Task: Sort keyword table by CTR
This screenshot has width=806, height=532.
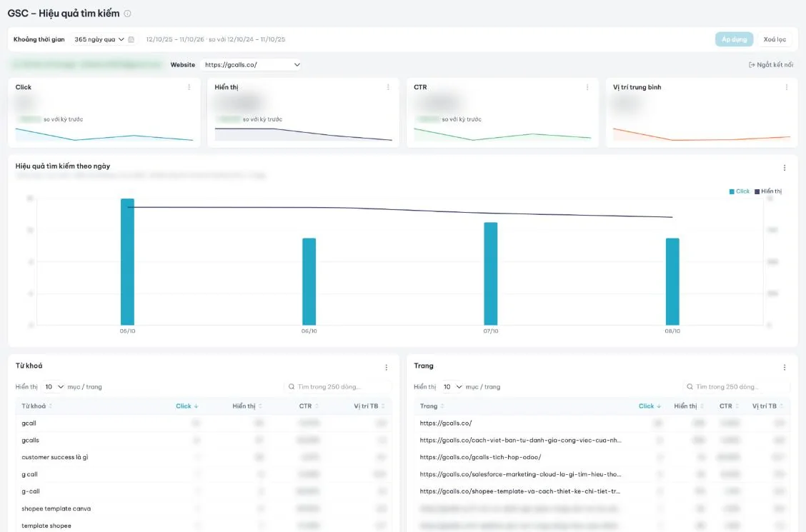Action: click(309, 406)
